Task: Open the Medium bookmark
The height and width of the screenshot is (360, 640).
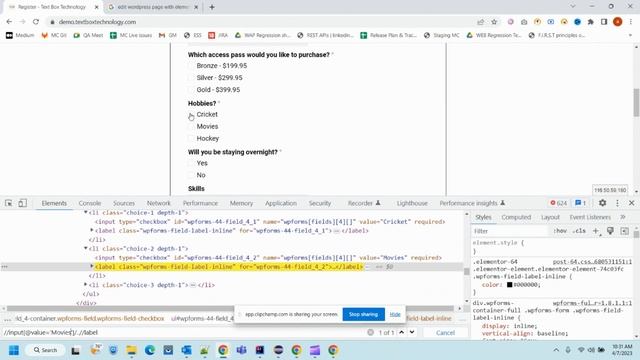Action: 20,36
